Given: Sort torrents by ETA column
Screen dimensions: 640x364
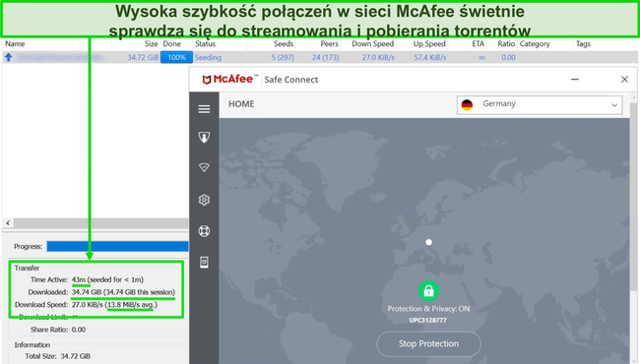Looking at the screenshot, I should [x=479, y=44].
